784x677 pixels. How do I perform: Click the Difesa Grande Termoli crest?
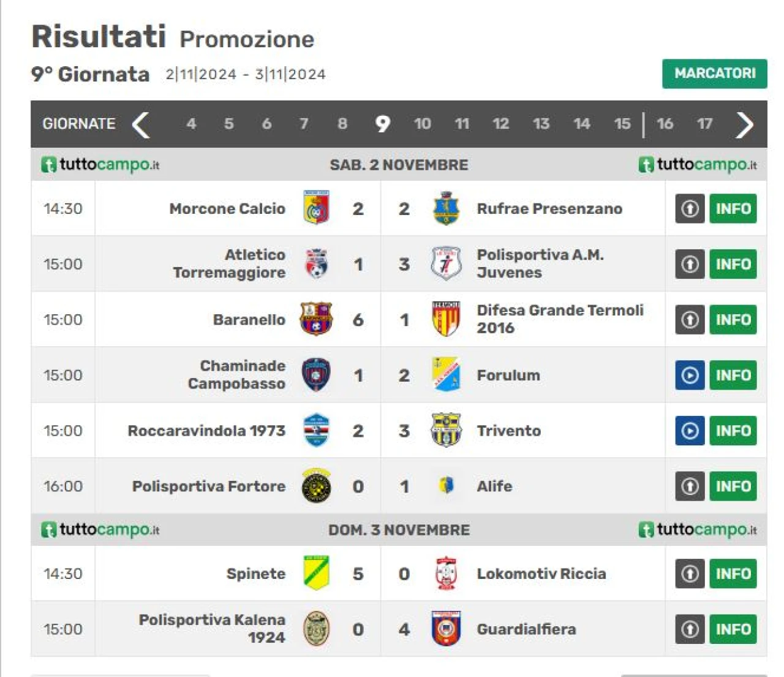[x=446, y=319]
